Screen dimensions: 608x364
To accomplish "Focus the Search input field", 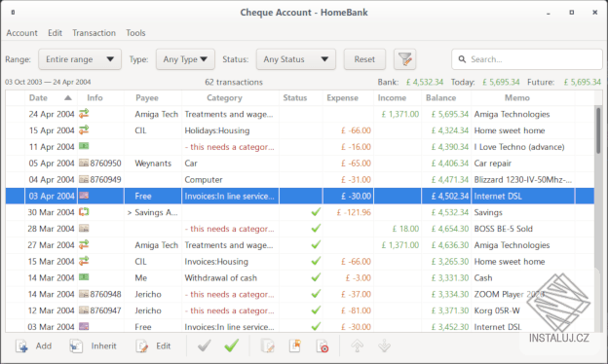I will click(x=527, y=59).
